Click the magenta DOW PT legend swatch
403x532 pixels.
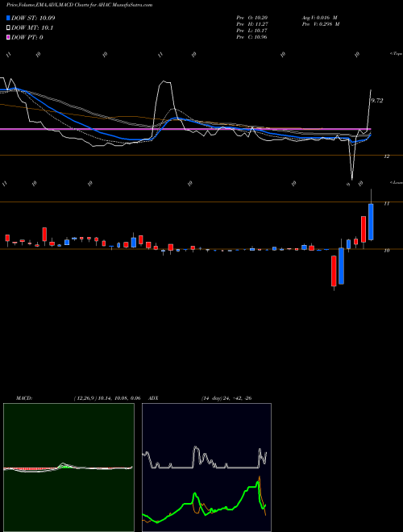8,37
